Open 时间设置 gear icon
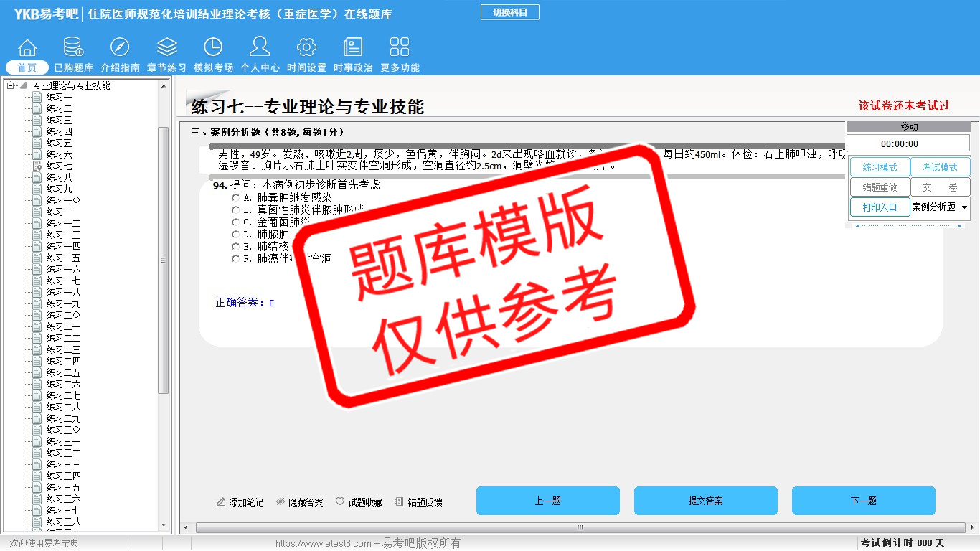The height and width of the screenshot is (551, 980). 306,48
